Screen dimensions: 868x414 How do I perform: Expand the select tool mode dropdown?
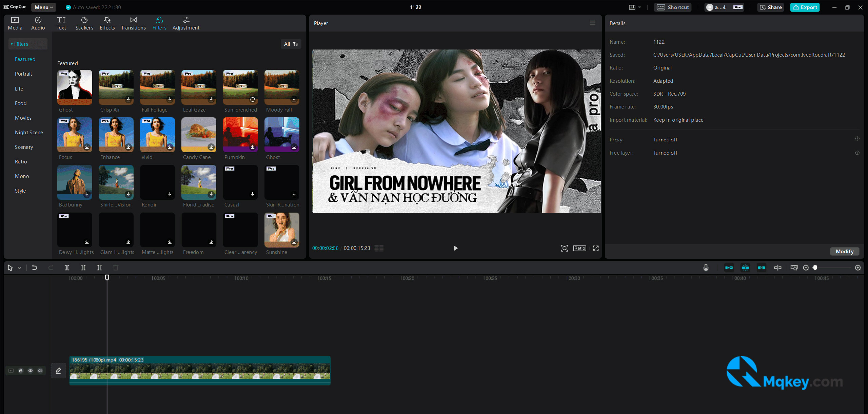tap(19, 268)
